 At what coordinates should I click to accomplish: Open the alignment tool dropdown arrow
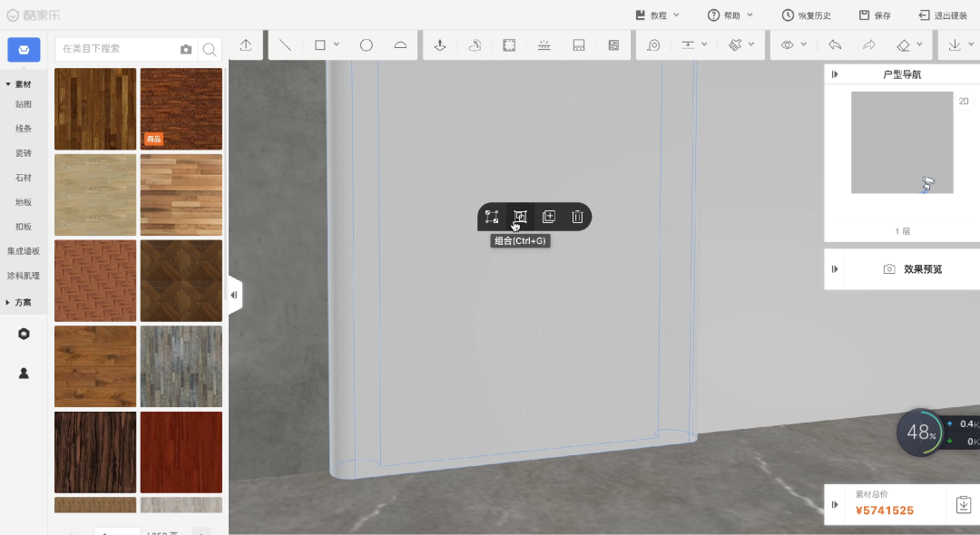704,44
